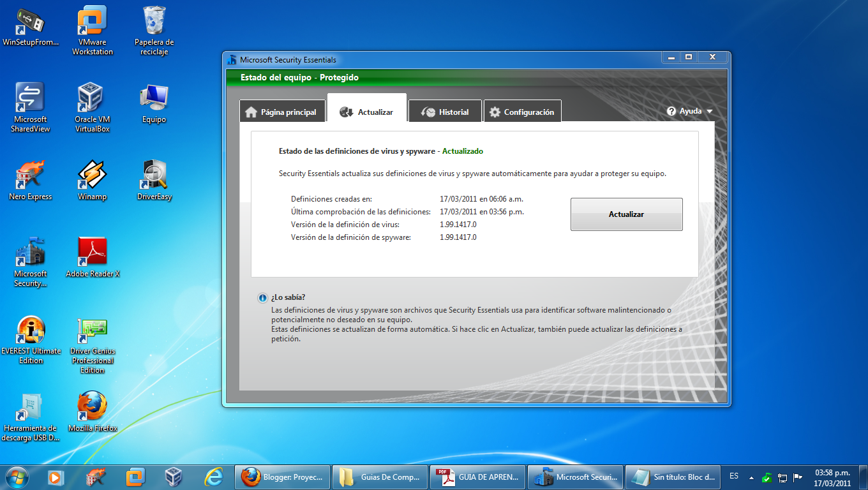
Task: Click the 'Estado del equipo - Protegido' header
Action: tap(299, 77)
